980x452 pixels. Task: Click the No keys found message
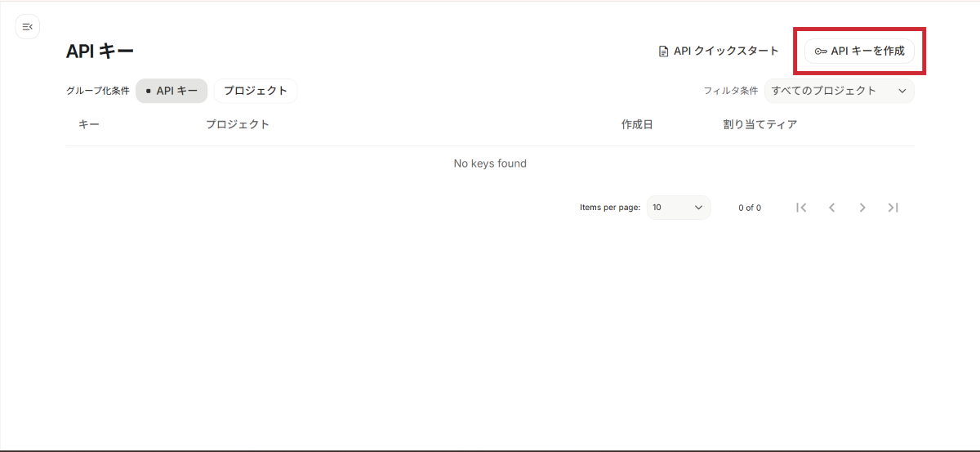pos(490,163)
